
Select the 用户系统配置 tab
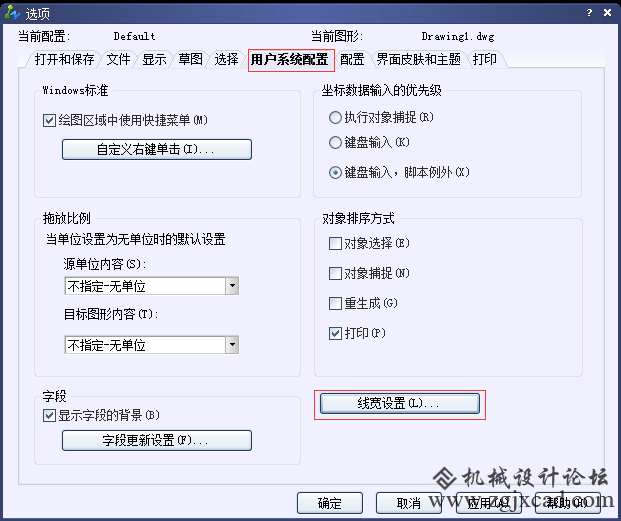click(x=290, y=60)
